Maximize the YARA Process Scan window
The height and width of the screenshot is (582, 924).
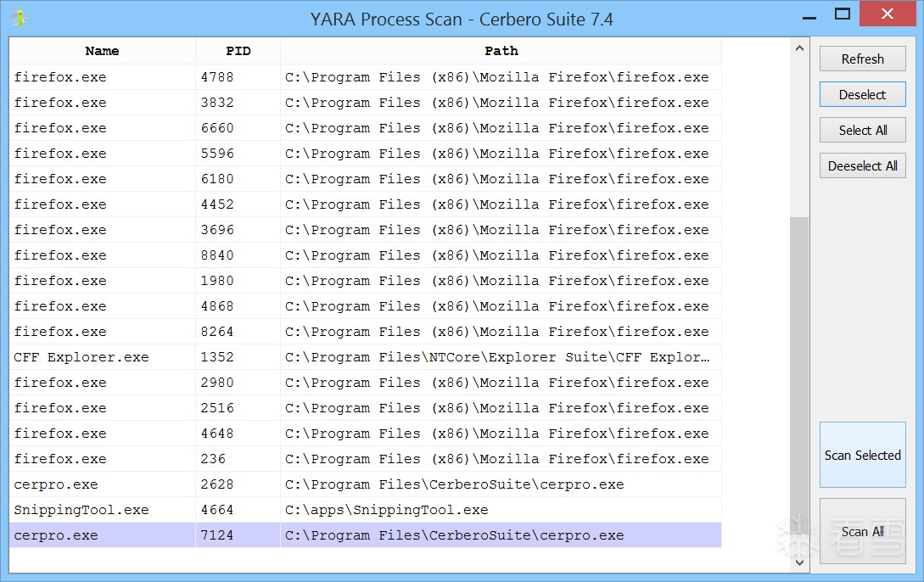coord(842,14)
